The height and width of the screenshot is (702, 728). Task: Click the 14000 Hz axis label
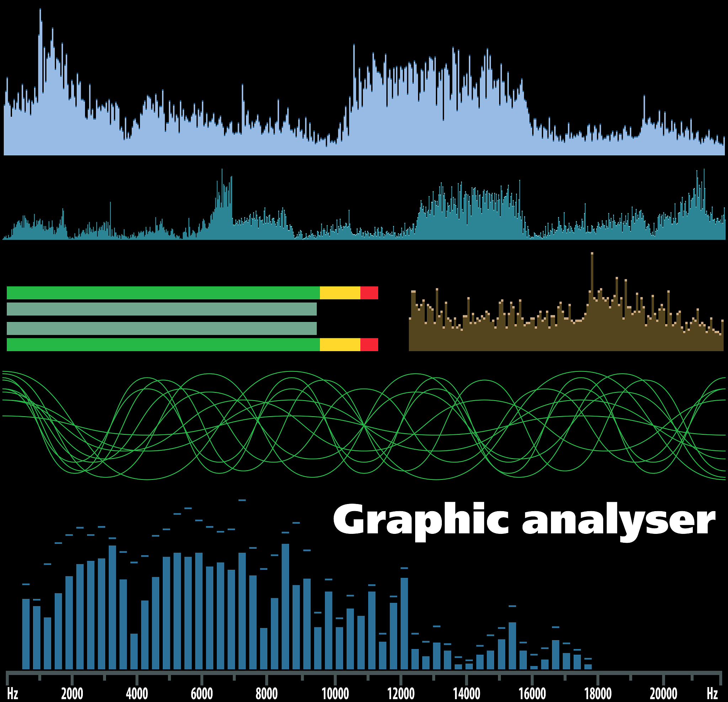466,693
